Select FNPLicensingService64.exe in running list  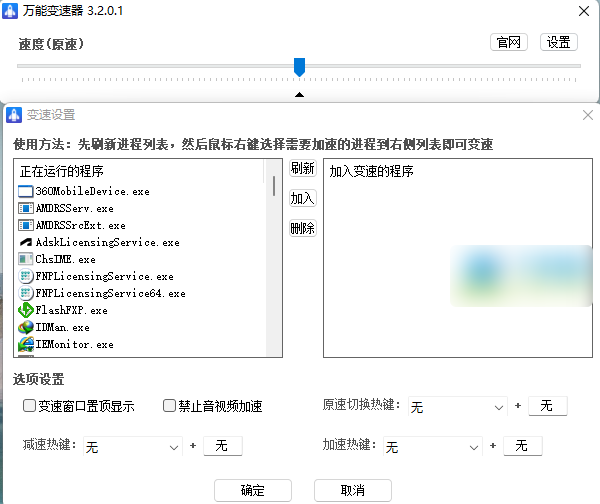pyautogui.click(x=111, y=294)
